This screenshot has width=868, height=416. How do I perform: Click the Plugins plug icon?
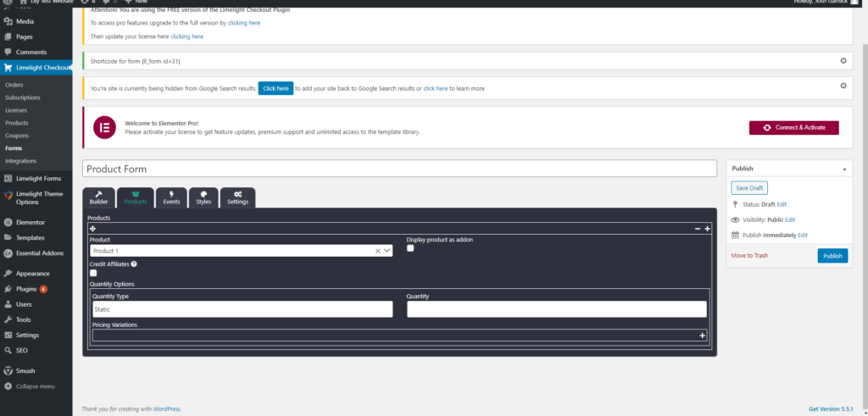click(8, 289)
